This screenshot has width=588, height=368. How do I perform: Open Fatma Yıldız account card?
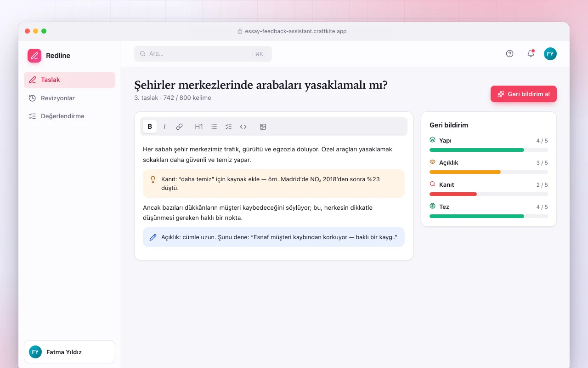69,352
